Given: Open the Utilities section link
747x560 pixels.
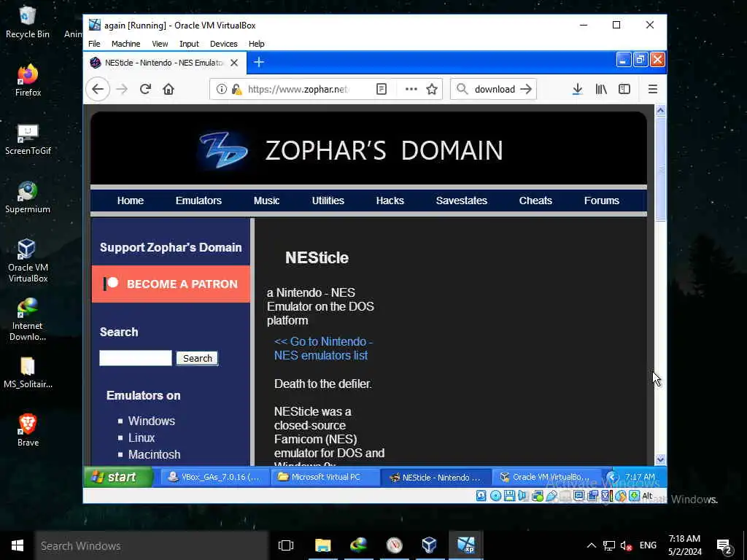Looking at the screenshot, I should point(328,201).
